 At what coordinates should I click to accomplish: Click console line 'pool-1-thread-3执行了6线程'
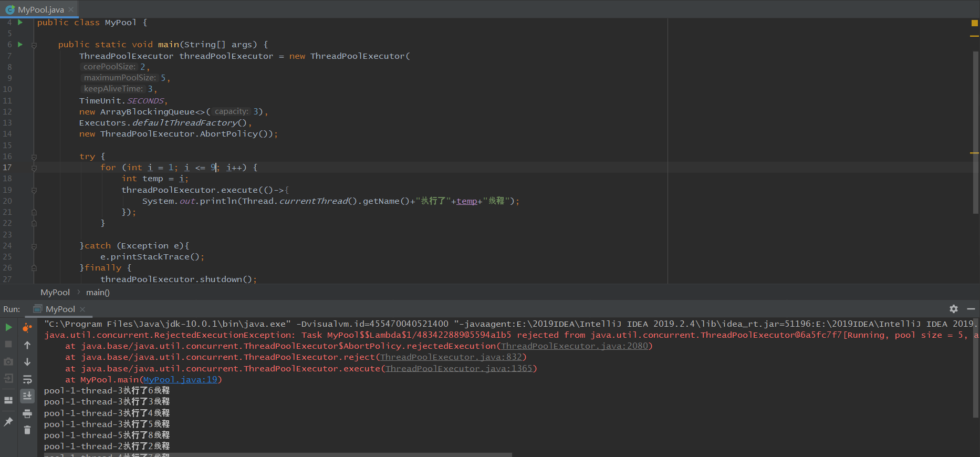107,391
